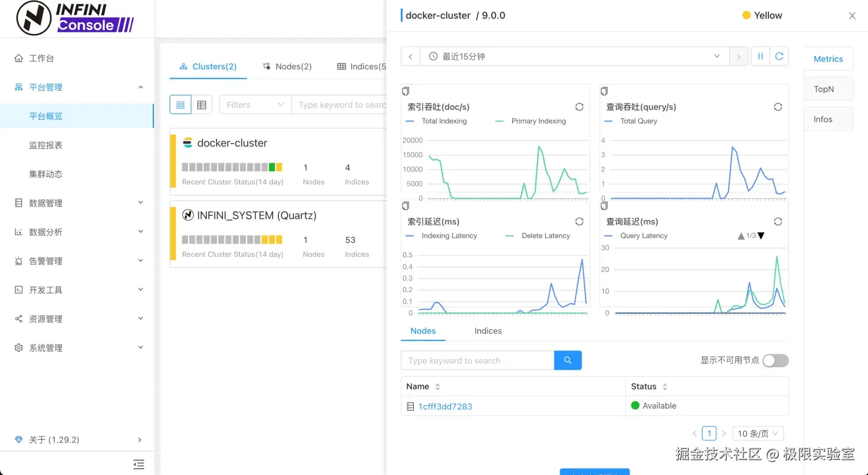Collapse sidebar with bottom fold icon
868x475 pixels.
(x=138, y=464)
